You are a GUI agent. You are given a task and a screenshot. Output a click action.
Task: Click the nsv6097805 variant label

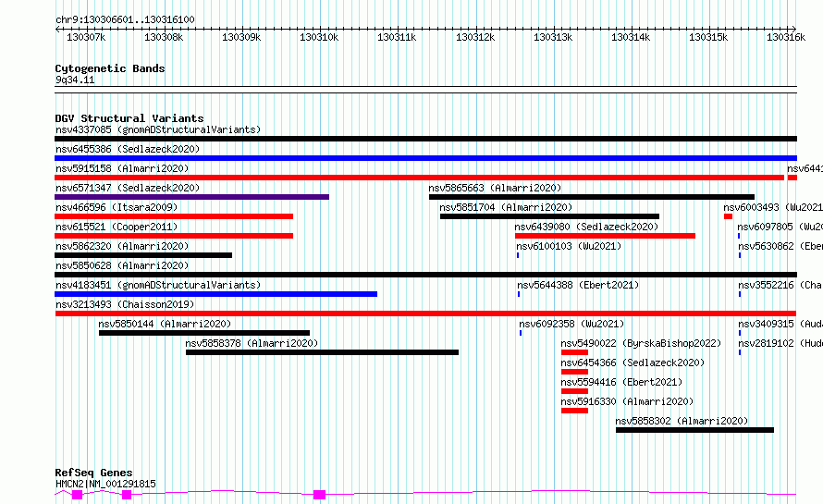pos(780,227)
